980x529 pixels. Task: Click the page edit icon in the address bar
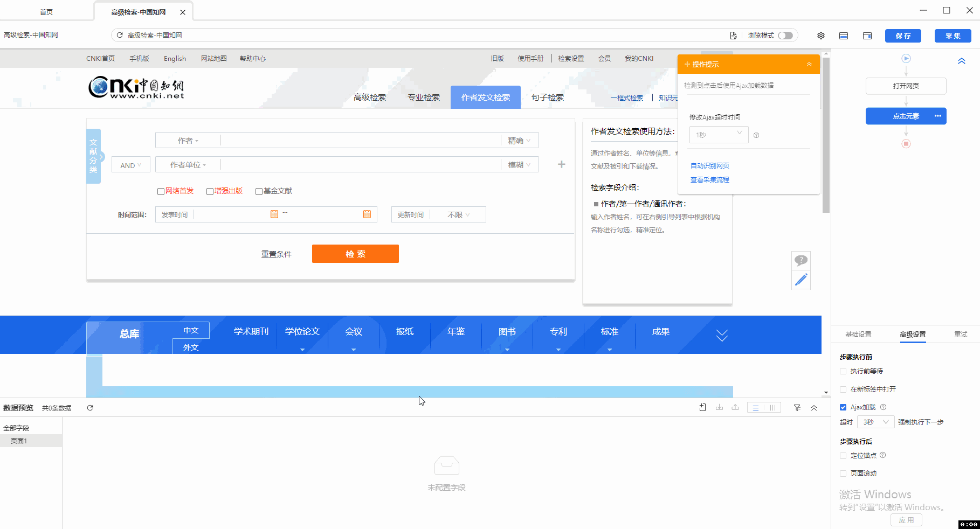[733, 36]
